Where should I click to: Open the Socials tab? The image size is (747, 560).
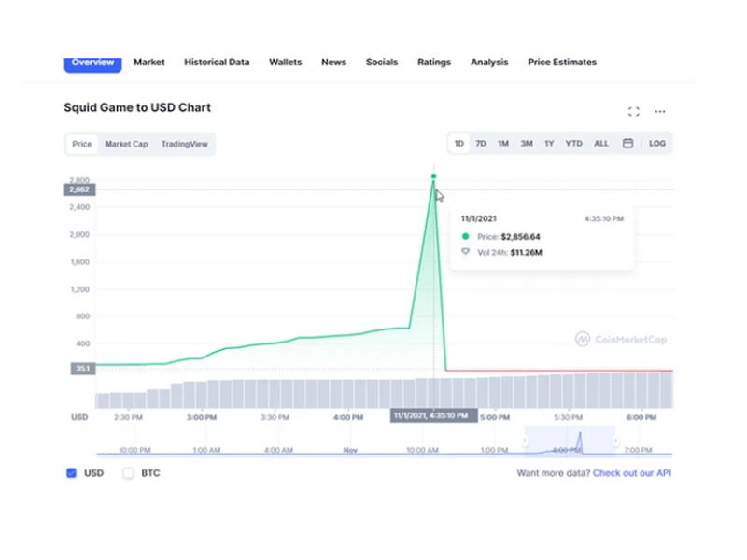click(x=382, y=63)
